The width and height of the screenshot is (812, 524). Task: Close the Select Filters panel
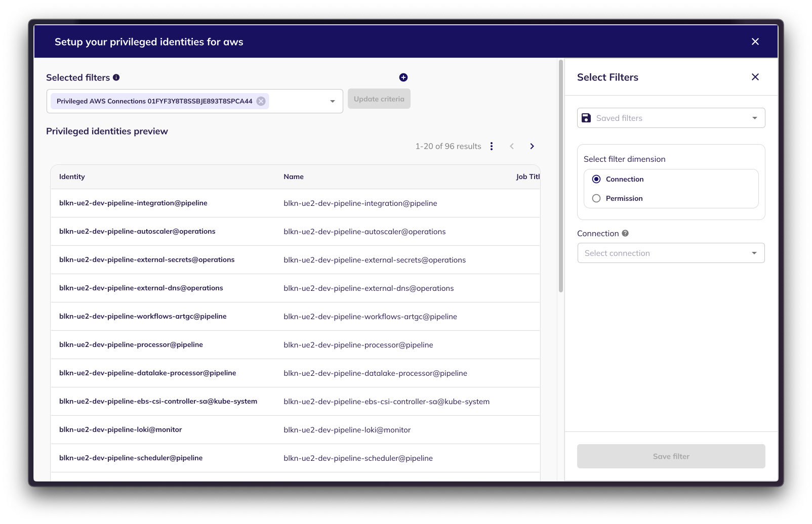[x=755, y=77]
